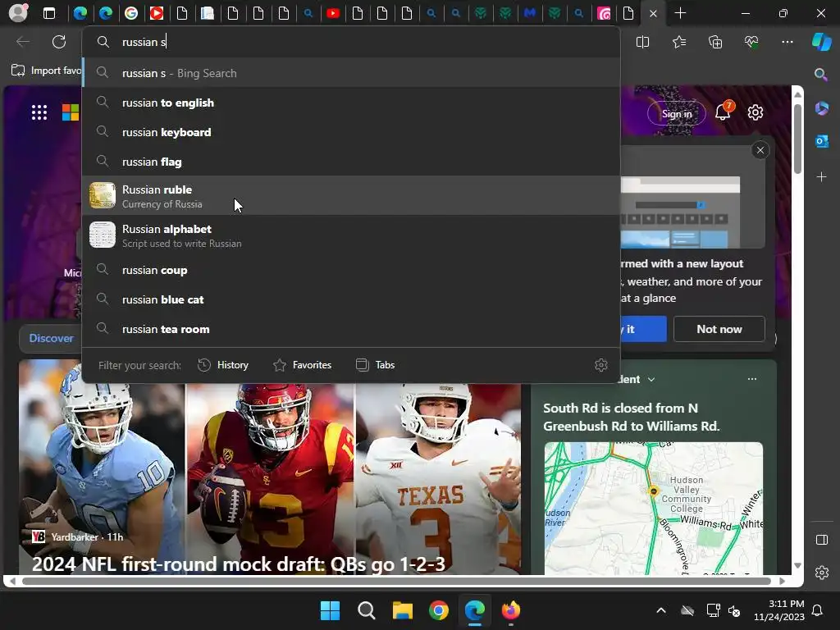Select 'russian blue cat' suggestion
This screenshot has width=840, height=630.
point(351,299)
